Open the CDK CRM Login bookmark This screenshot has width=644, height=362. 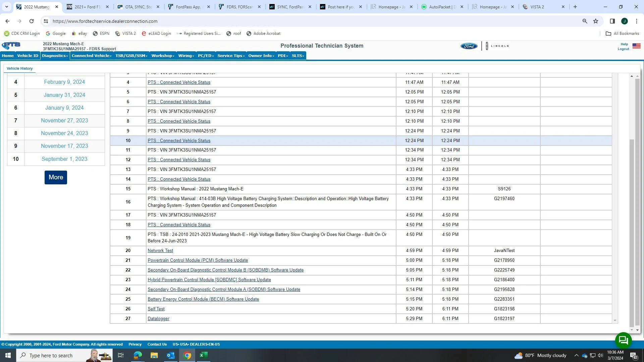click(x=22, y=34)
